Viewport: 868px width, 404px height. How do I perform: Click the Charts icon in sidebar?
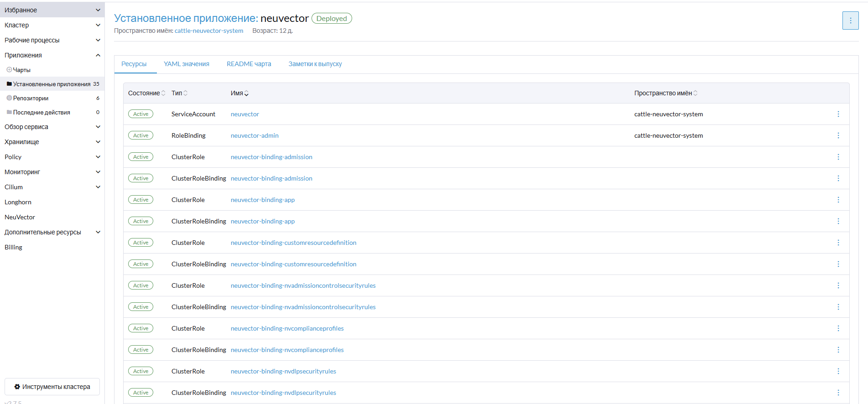[9, 70]
